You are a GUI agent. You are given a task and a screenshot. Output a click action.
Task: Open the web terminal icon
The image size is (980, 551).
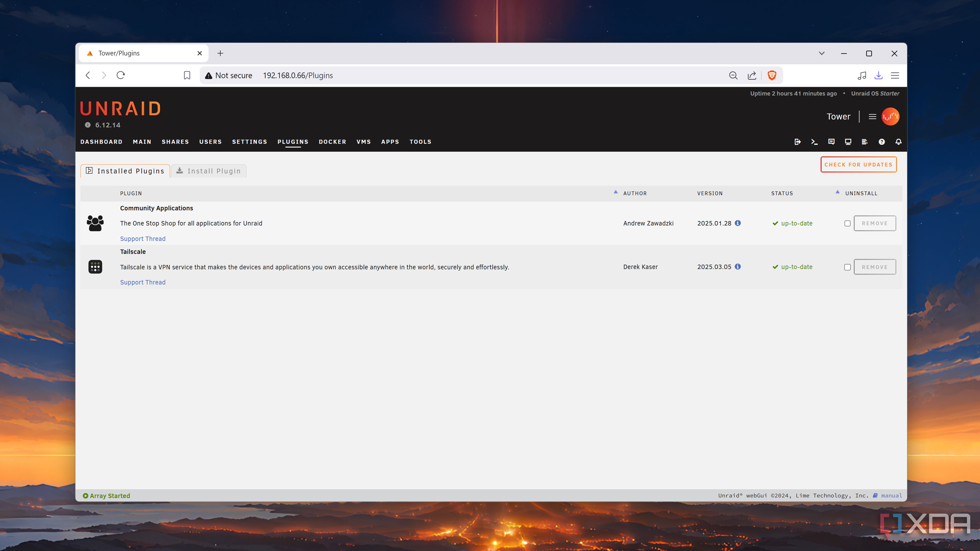point(814,142)
